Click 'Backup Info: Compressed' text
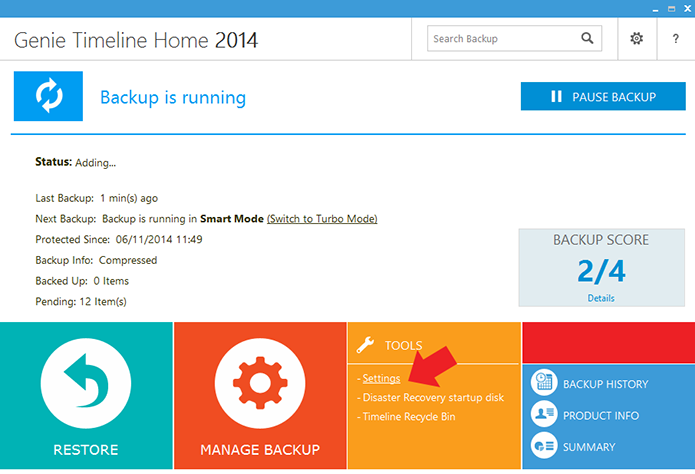695x474 pixels. 96,260
